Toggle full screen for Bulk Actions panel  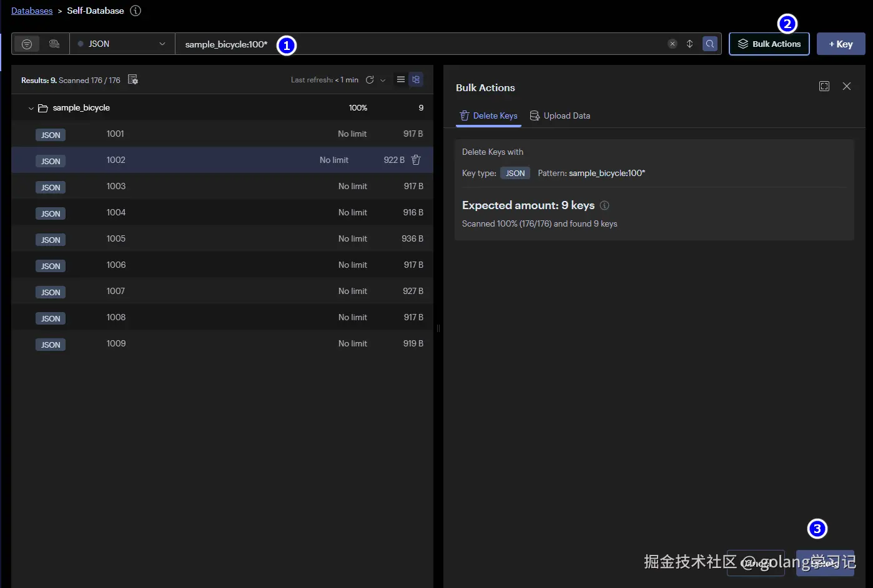click(x=824, y=86)
